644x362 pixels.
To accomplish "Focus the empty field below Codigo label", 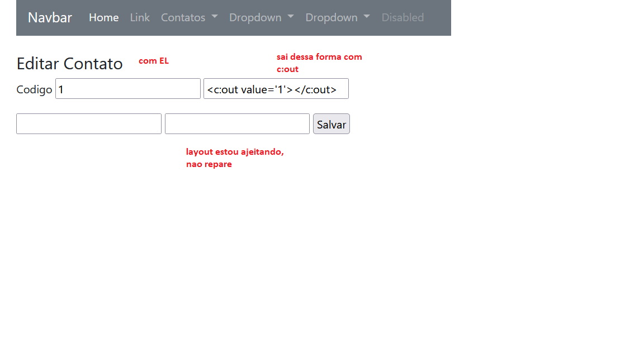I will click(89, 124).
